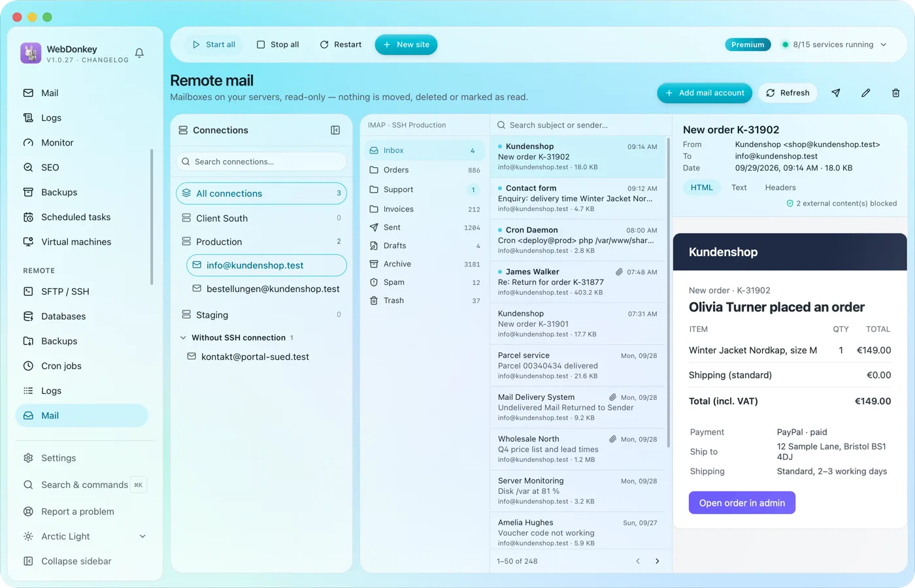915x588 pixels.
Task: Select the Client South connection group
Action: point(261,218)
